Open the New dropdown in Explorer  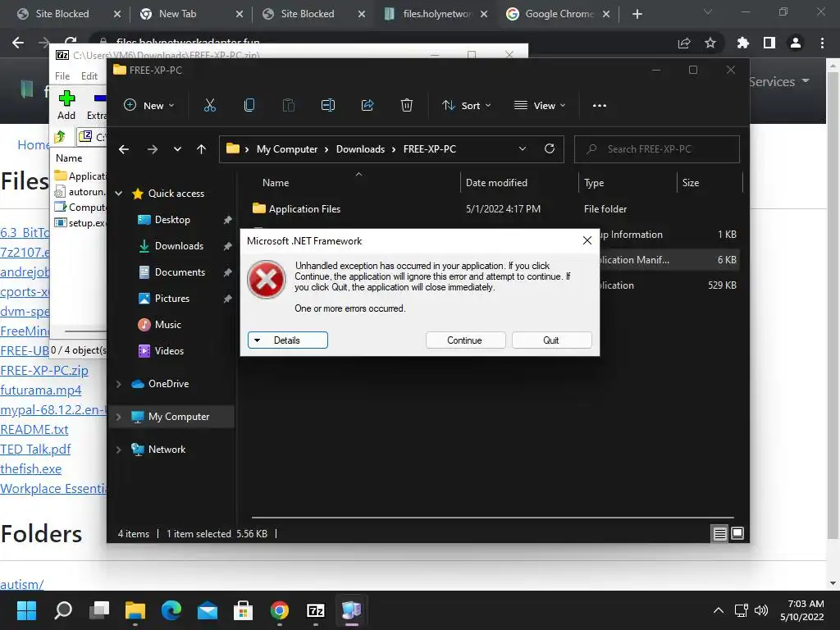click(149, 106)
